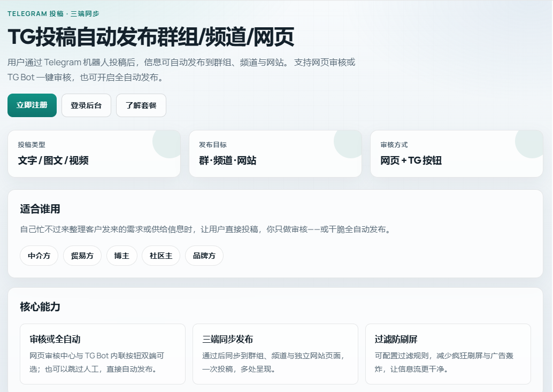
Task: Click the intro paragraph starting 用户通过 Telegram
Action: pos(181,70)
